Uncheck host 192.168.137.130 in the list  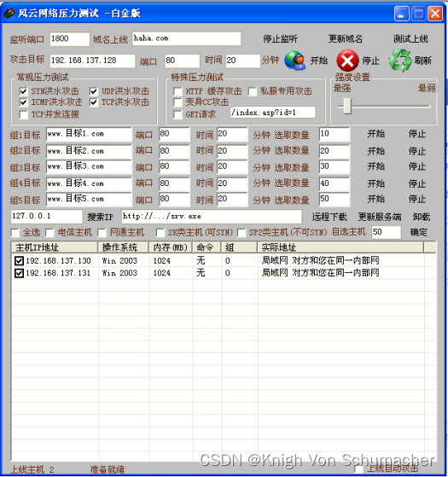[x=19, y=261]
